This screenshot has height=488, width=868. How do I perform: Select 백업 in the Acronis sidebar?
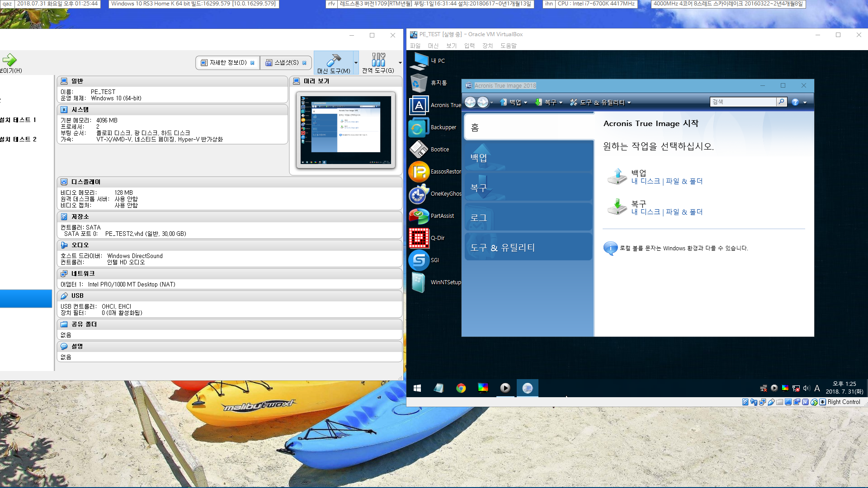point(529,157)
